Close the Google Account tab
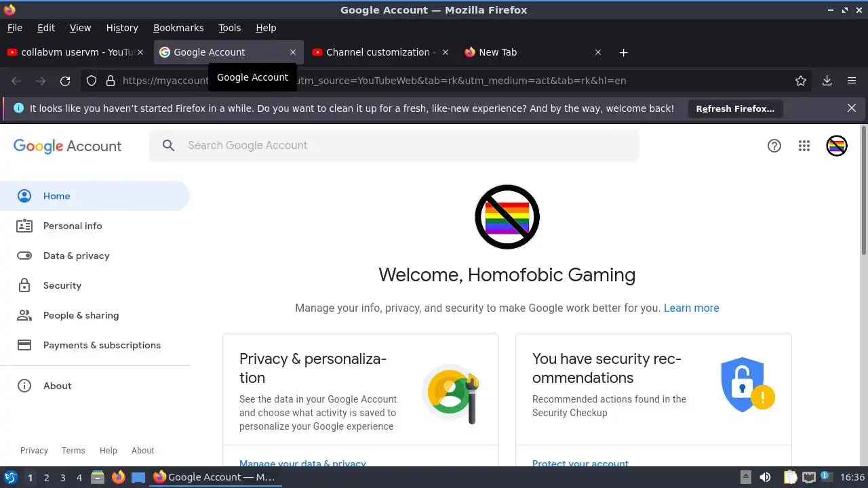The height and width of the screenshot is (488, 868). click(293, 52)
